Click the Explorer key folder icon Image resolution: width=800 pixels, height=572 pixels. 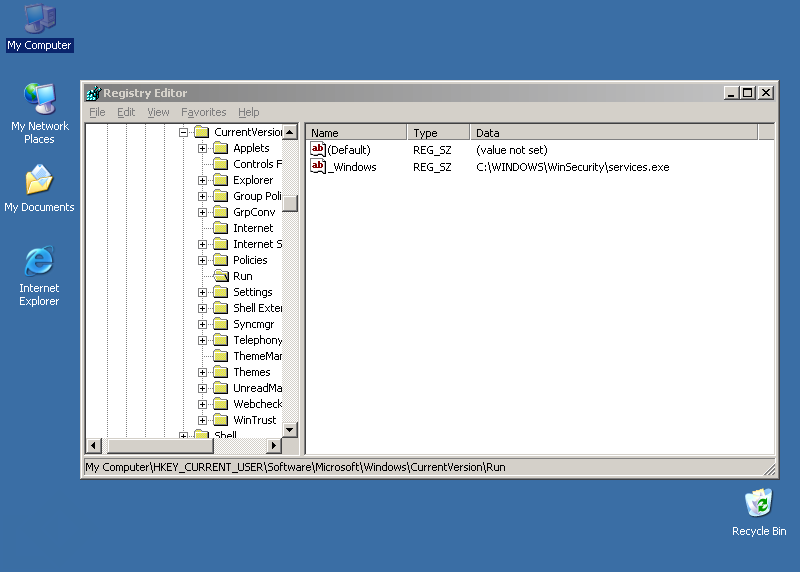(220, 180)
